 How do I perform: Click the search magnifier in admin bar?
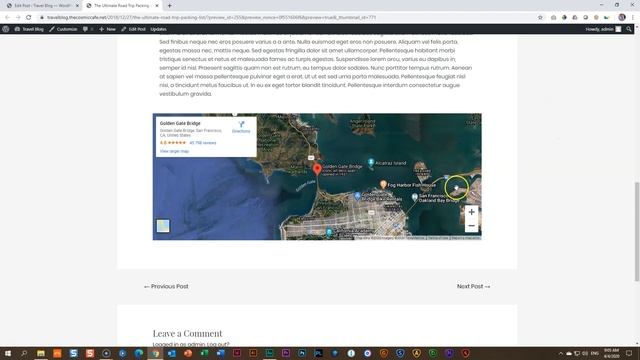tap(629, 29)
